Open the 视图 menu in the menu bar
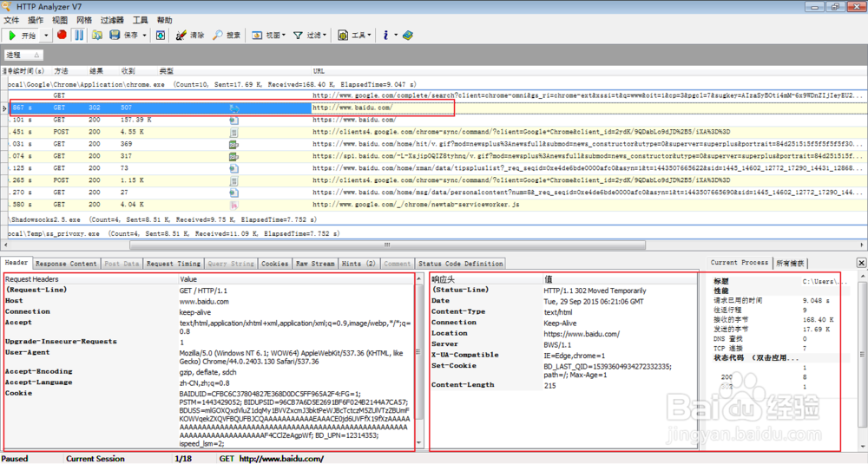Image resolution: width=868 pixels, height=464 pixels. [x=60, y=20]
